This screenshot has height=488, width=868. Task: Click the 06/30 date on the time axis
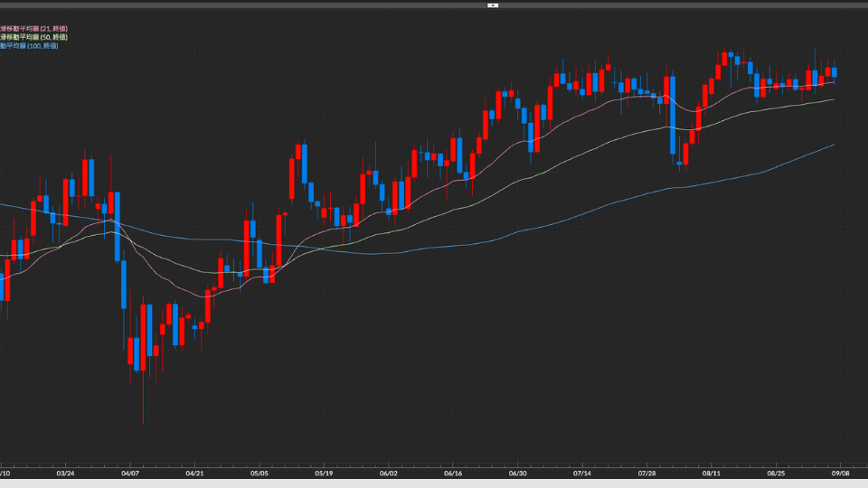(x=518, y=473)
